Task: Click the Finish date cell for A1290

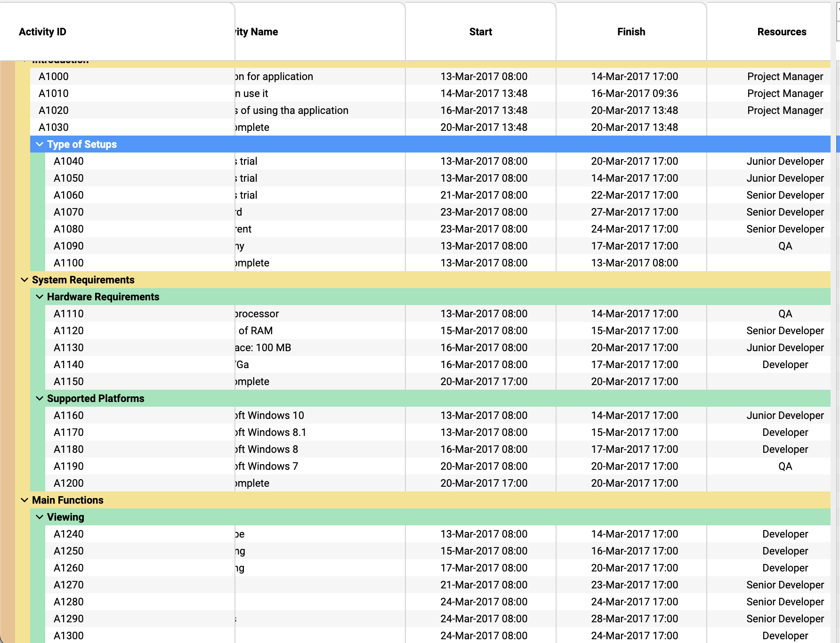Action: tap(634, 619)
